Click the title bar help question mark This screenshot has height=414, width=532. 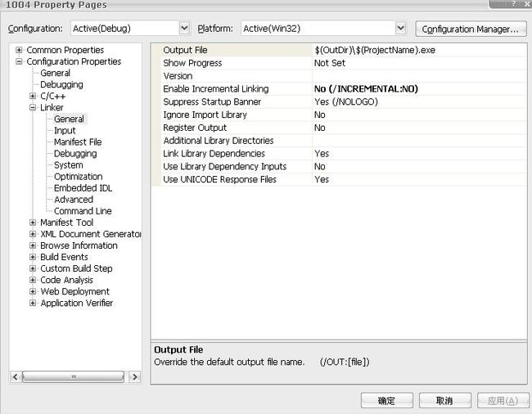pyautogui.click(x=514, y=3)
